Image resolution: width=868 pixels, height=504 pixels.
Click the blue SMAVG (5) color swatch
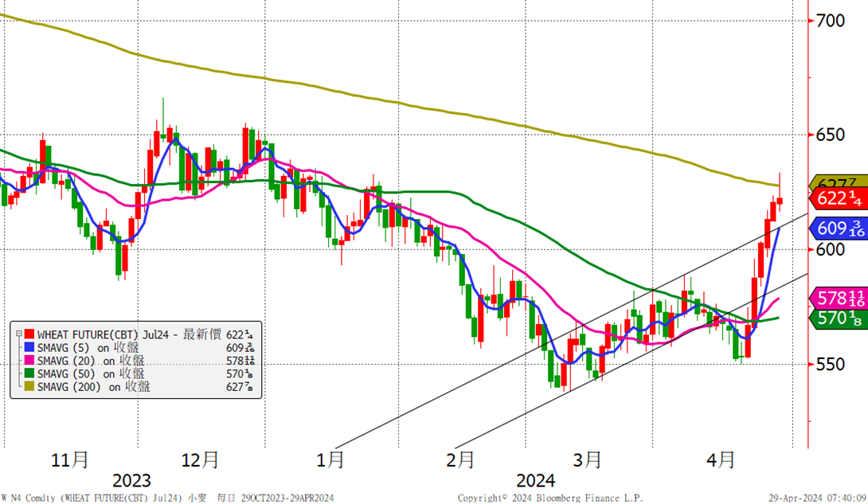point(29,347)
